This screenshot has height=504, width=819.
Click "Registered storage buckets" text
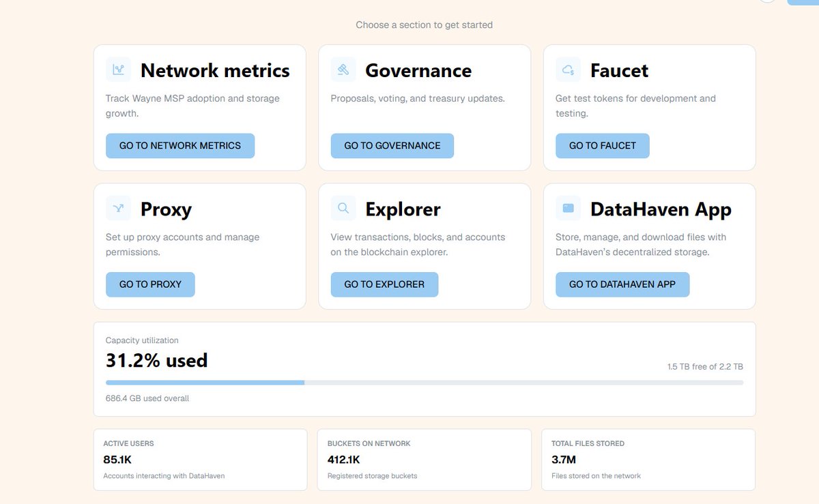point(372,475)
